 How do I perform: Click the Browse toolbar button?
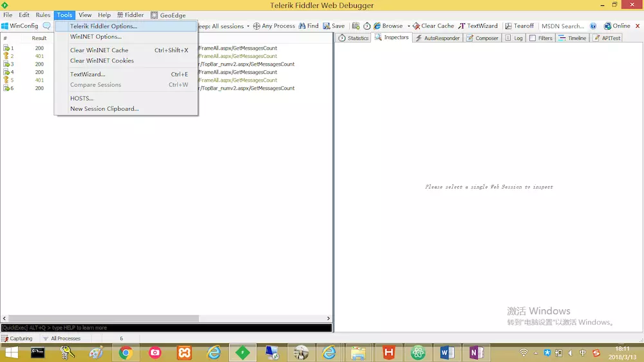coord(388,26)
